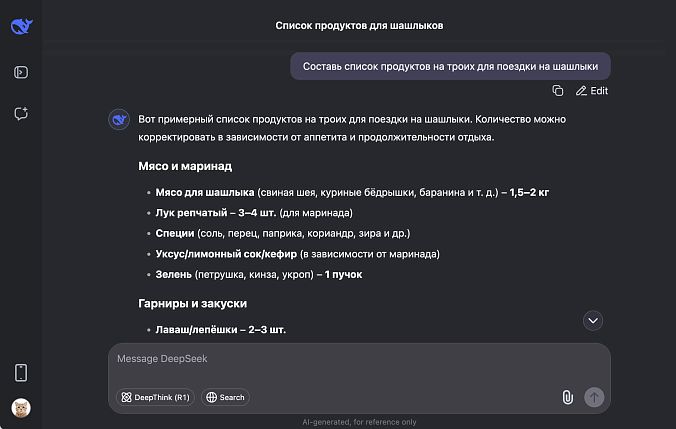Screen dimensions: 676x429
Task: Send message with the arrow button
Action: pos(594,397)
